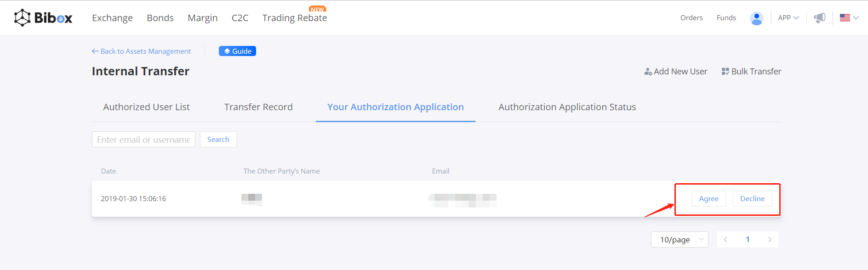Open Authorized User List tab
The height and width of the screenshot is (270, 868).
pyautogui.click(x=146, y=107)
